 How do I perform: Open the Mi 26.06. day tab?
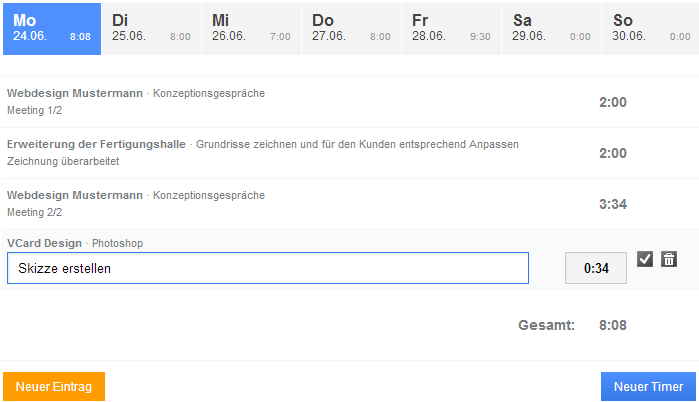point(251,28)
